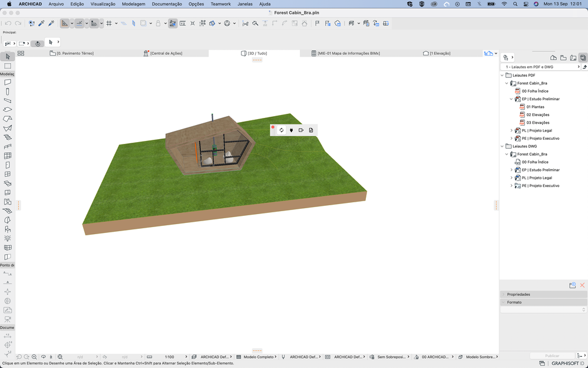588x368 pixels.
Task: Select the Window tool in the toolbox
Action: click(8, 174)
